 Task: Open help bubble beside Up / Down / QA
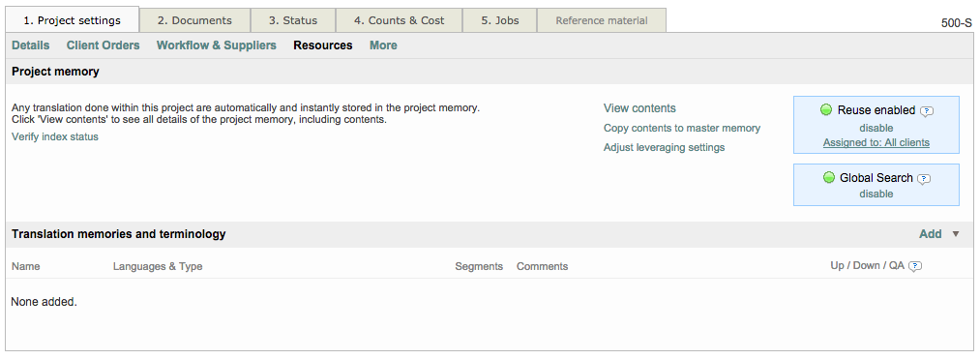pyautogui.click(x=915, y=266)
